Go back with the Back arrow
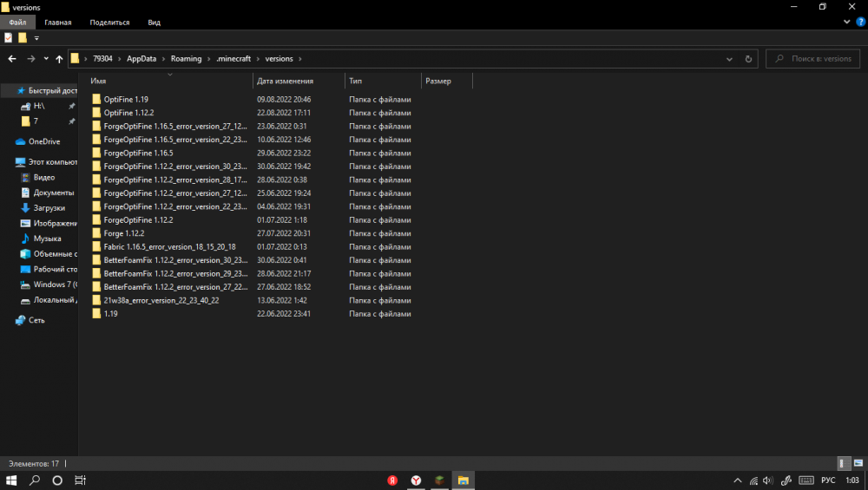 point(12,59)
